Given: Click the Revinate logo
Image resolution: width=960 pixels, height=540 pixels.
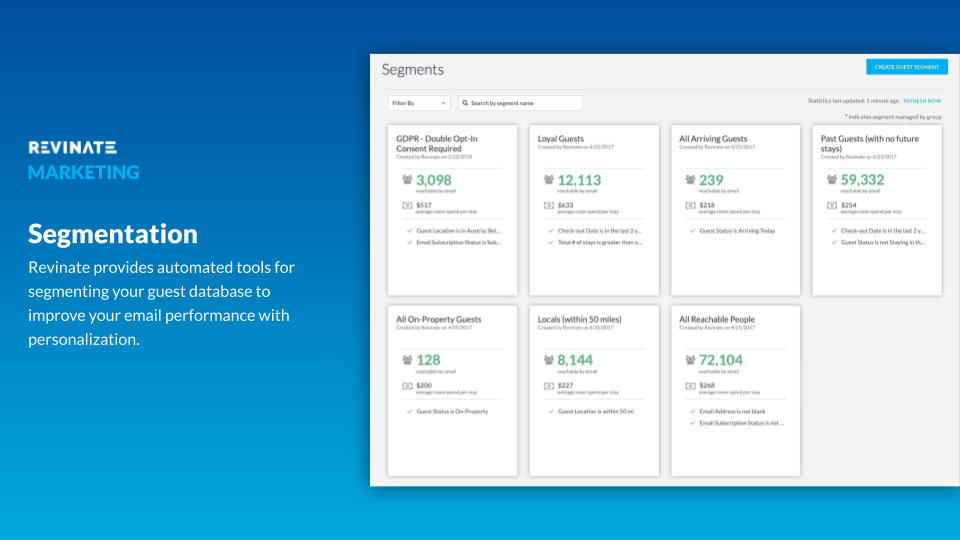Looking at the screenshot, I should [72, 148].
